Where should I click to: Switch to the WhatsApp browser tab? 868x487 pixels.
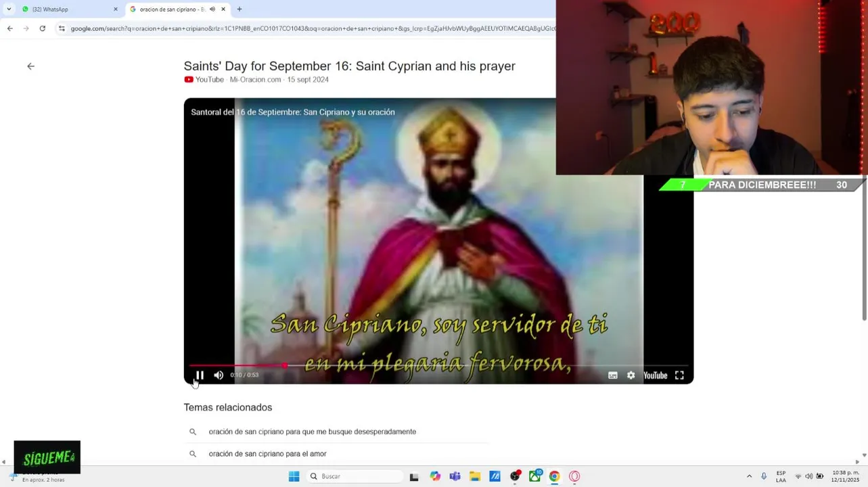click(68, 9)
